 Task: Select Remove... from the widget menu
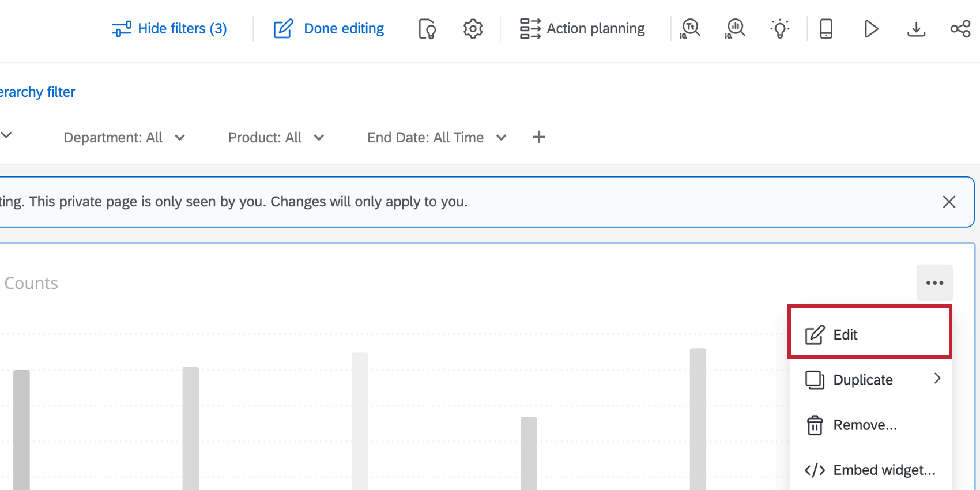pyautogui.click(x=865, y=425)
